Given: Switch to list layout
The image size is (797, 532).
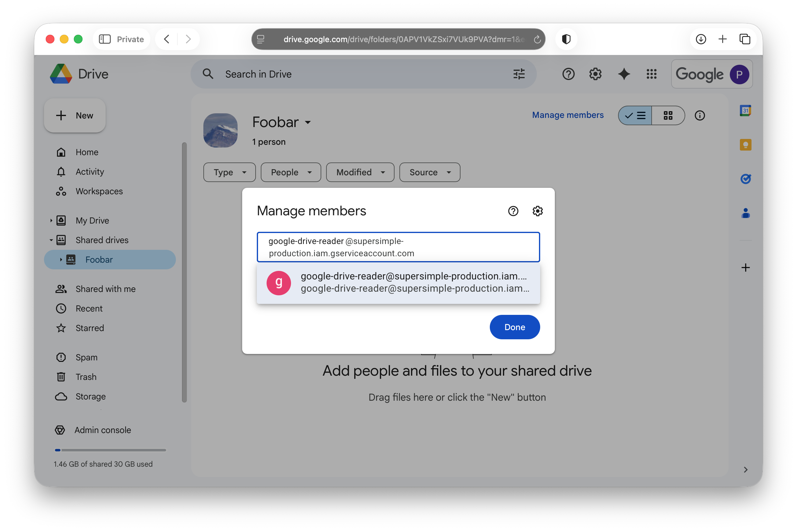Looking at the screenshot, I should pos(635,116).
